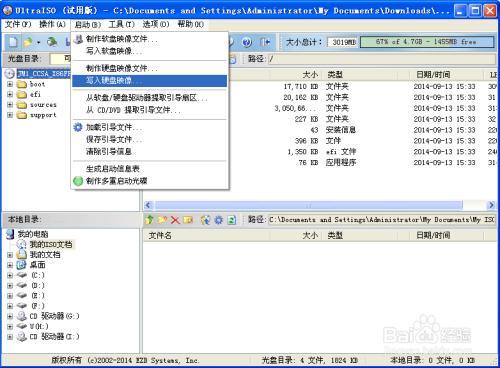Viewport: 500px width, 368px height.
Task: Click the floppy disk icon next to 制作软盘映像文件
Action: coord(78,39)
